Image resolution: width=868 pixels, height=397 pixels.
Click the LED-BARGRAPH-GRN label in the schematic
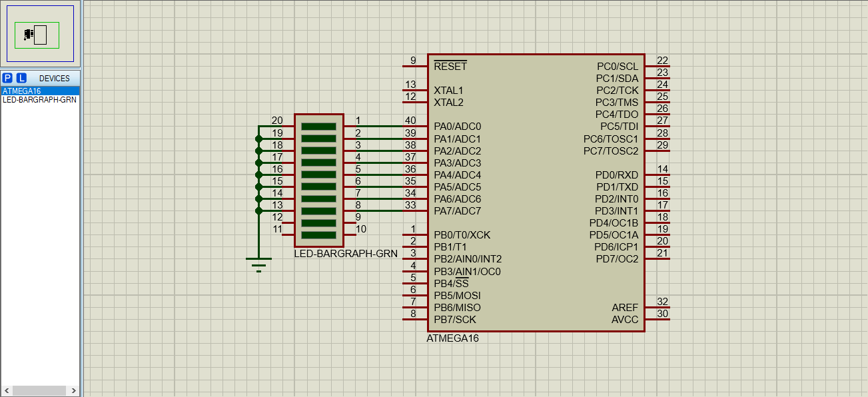(x=346, y=254)
